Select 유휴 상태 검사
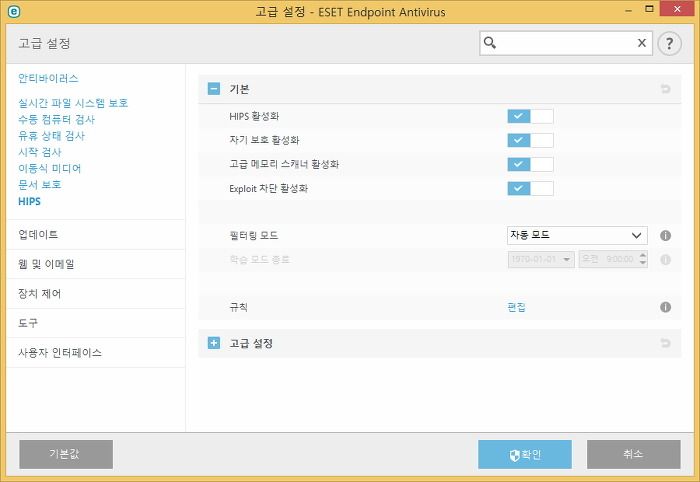Screen dimensions: 700x482 (x=51, y=136)
